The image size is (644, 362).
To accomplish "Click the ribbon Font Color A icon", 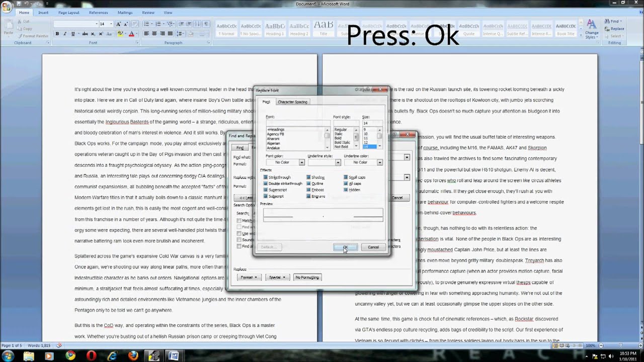I will (x=132, y=34).
